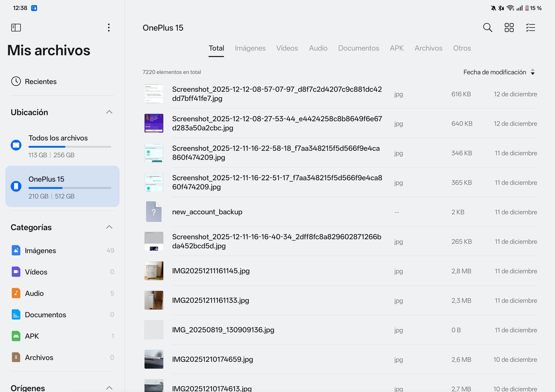
Task: Switch to the Documentos tab
Action: coord(358,48)
